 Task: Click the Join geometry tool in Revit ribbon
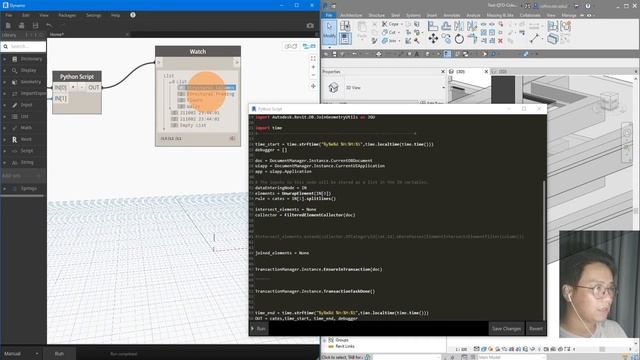[390, 41]
